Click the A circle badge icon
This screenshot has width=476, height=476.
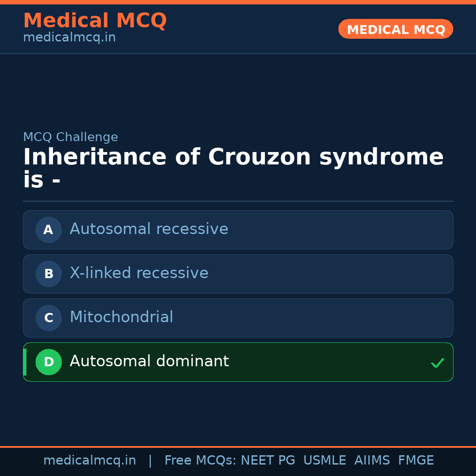point(48,230)
